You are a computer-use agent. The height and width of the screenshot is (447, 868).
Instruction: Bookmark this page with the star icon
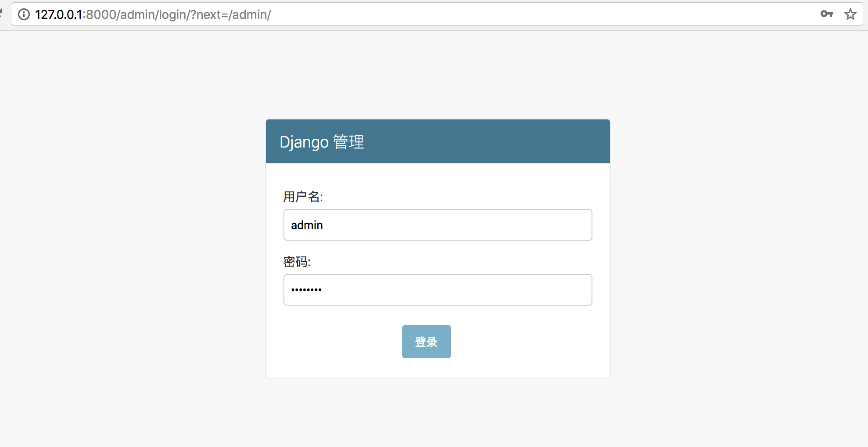pyautogui.click(x=850, y=14)
